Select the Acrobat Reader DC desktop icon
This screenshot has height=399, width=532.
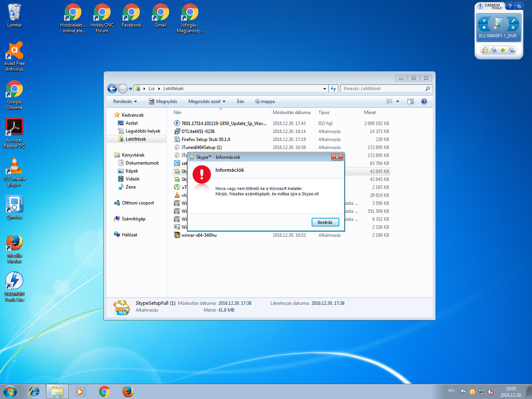pyautogui.click(x=14, y=133)
